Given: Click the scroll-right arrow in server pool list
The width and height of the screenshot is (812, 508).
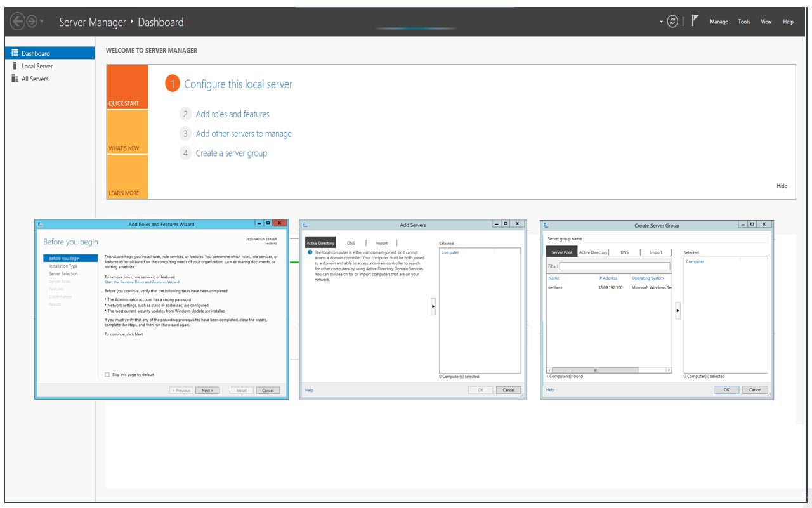Looking at the screenshot, I should [x=669, y=370].
